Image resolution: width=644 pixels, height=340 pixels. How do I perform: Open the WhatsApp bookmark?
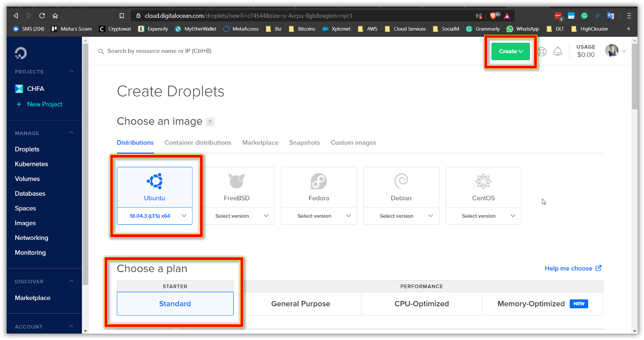click(x=523, y=28)
